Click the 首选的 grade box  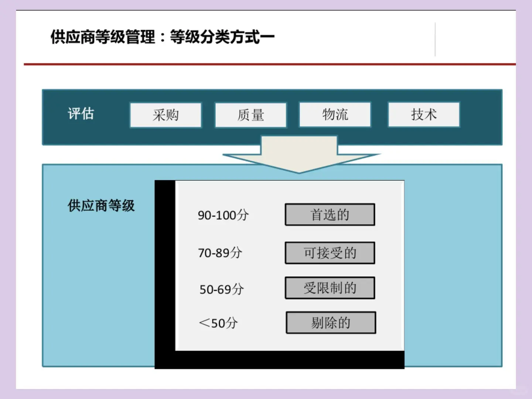click(x=330, y=215)
